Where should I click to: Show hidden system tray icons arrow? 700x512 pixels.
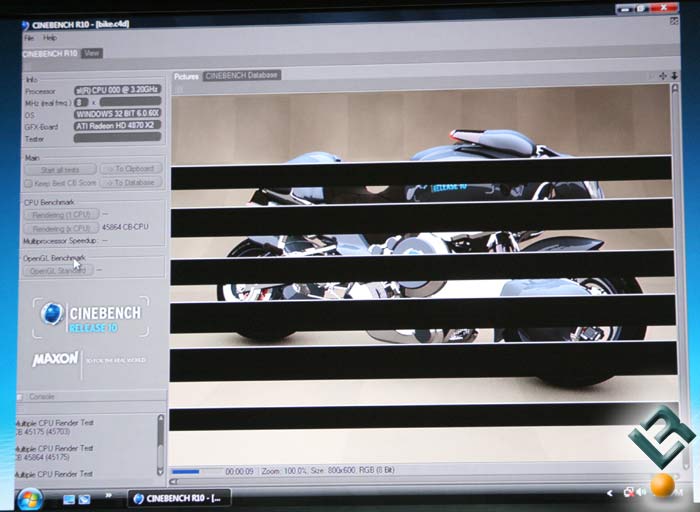pyautogui.click(x=610, y=493)
